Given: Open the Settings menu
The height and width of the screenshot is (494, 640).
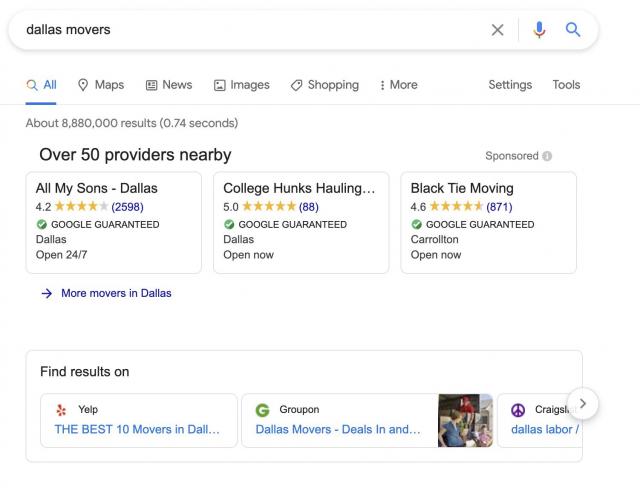Looking at the screenshot, I should [x=510, y=85].
